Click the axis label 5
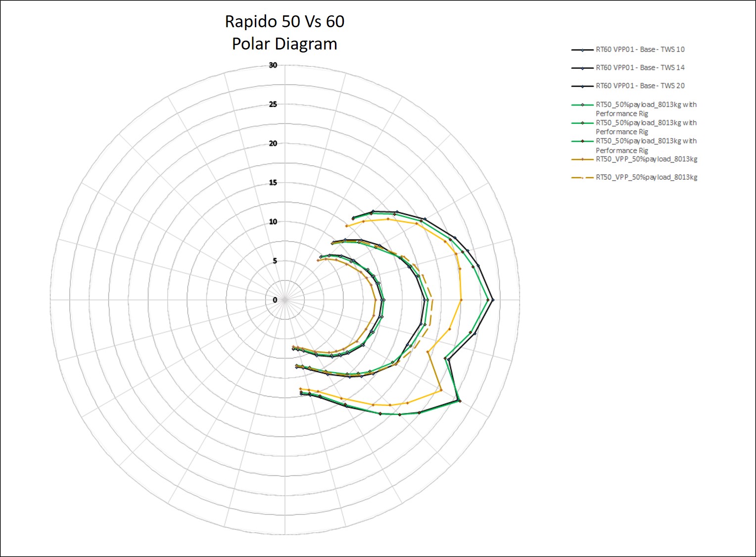 (x=275, y=260)
